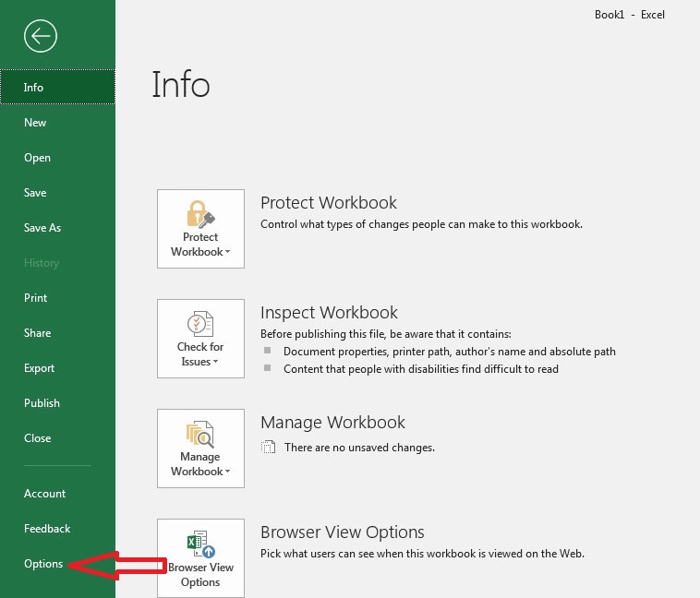The image size is (700, 598).
Task: Click the Browser View Options heading text
Action: click(x=343, y=532)
